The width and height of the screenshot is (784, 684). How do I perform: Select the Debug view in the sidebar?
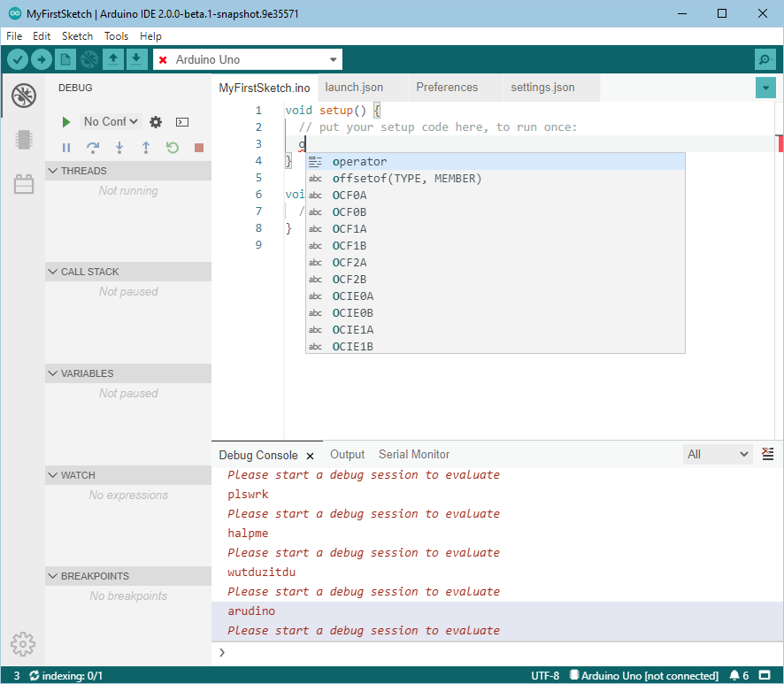tap(24, 95)
